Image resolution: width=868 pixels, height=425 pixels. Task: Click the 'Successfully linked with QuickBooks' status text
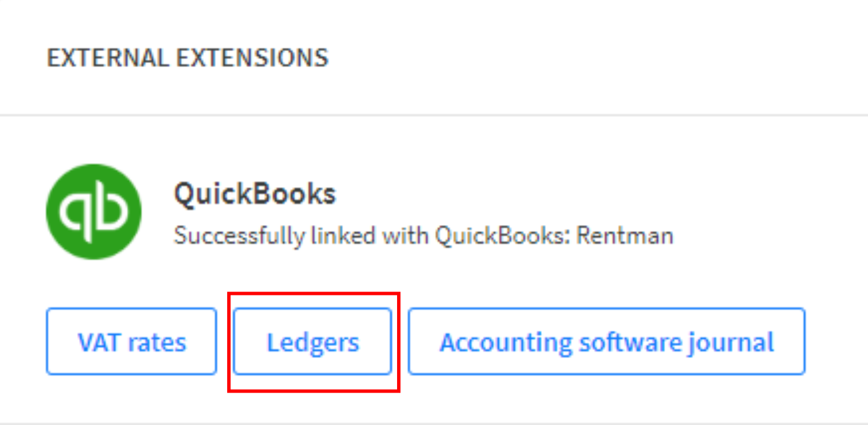coord(423,235)
